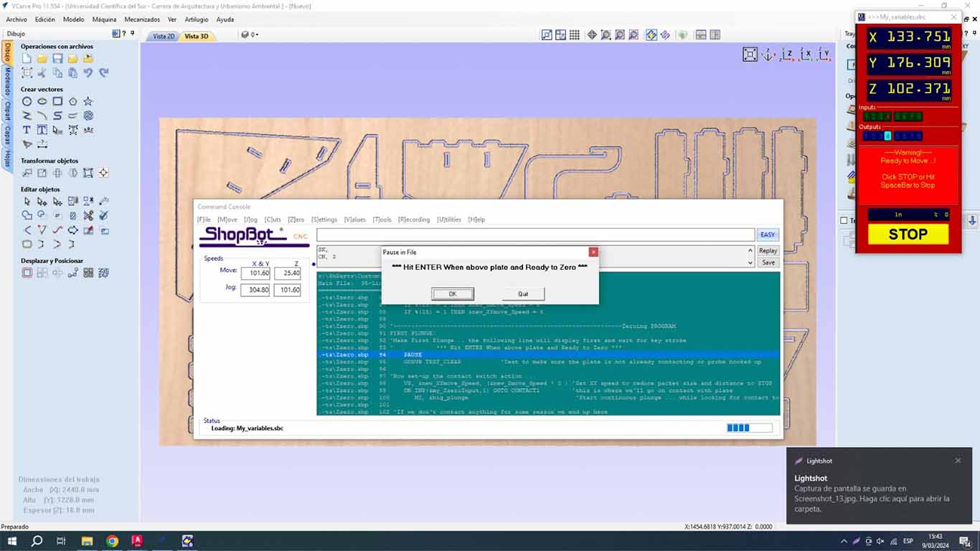
Task: Click the grid snap icon in top toolbar
Action: pos(575,34)
